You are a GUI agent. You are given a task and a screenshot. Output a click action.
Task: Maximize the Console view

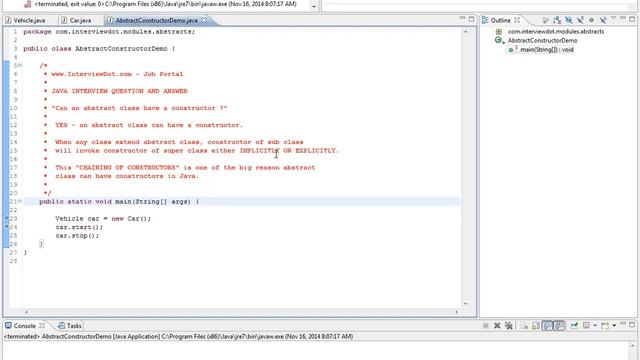pos(632,324)
